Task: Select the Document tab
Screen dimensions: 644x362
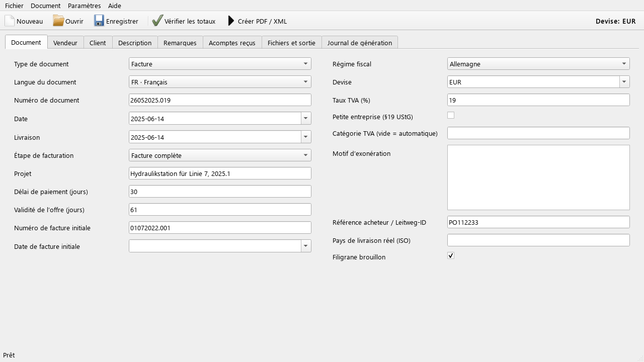Action: (x=26, y=42)
